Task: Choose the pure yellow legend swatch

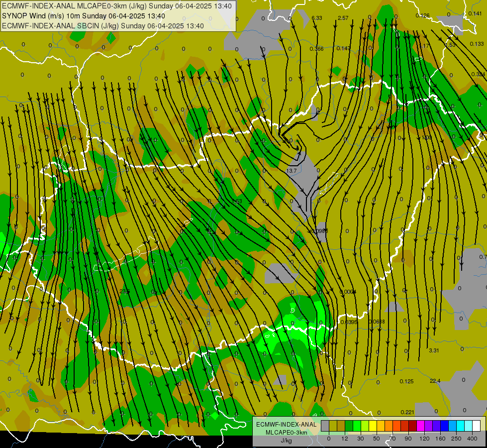Action: (373, 426)
